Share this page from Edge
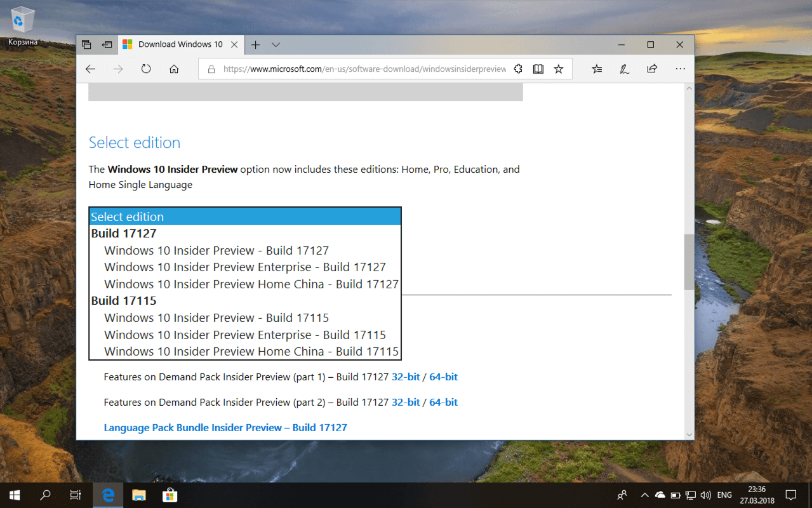This screenshot has height=508, width=812. tap(651, 69)
